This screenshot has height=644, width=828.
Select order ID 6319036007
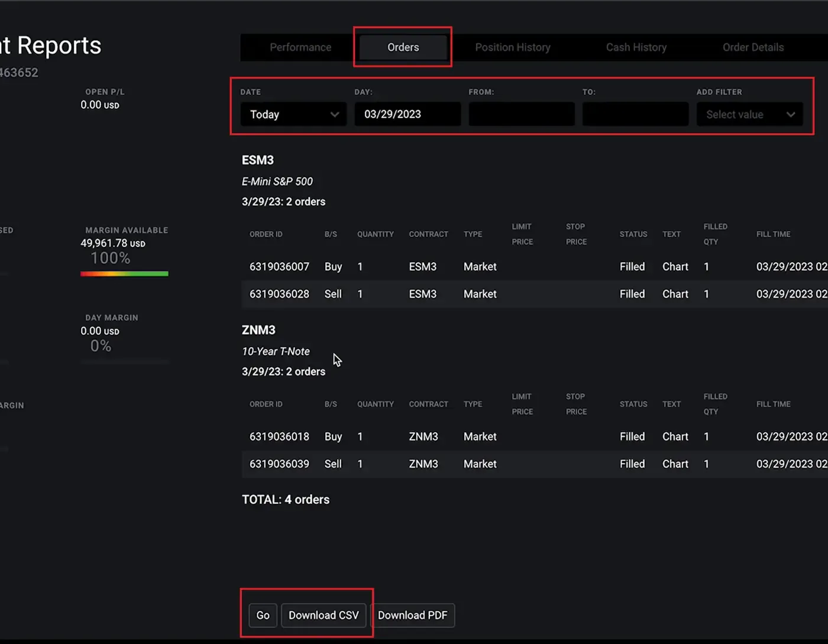click(x=279, y=267)
